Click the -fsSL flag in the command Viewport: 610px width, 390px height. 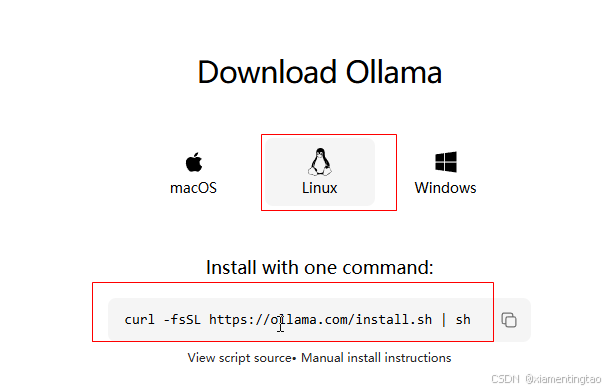pos(182,320)
